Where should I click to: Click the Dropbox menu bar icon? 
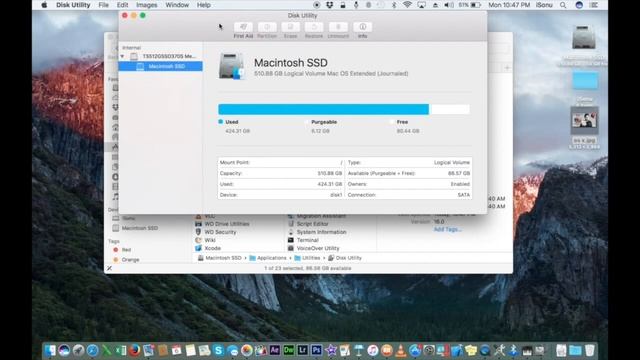coord(329,5)
